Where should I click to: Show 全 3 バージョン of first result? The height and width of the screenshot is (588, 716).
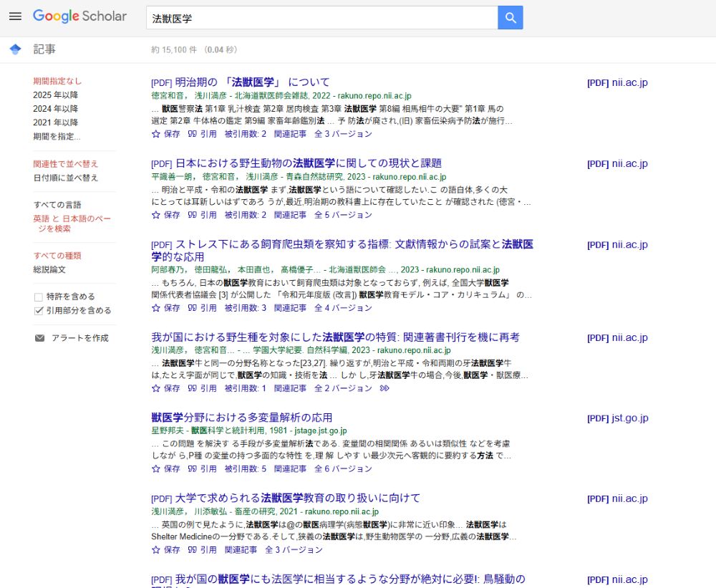coord(343,134)
